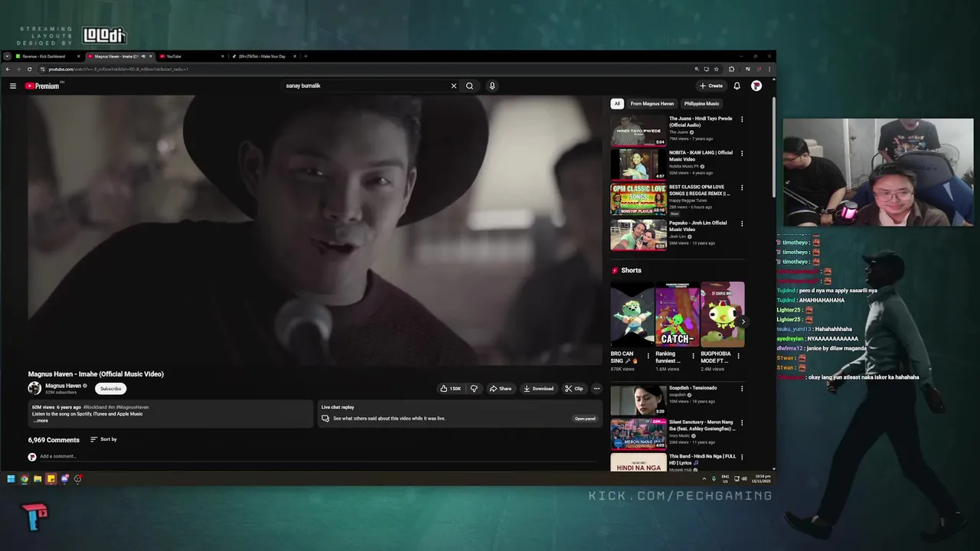Open BUGPHOBIA MODE short options
Viewport: 980px width, 551px height.
pyautogui.click(x=738, y=356)
